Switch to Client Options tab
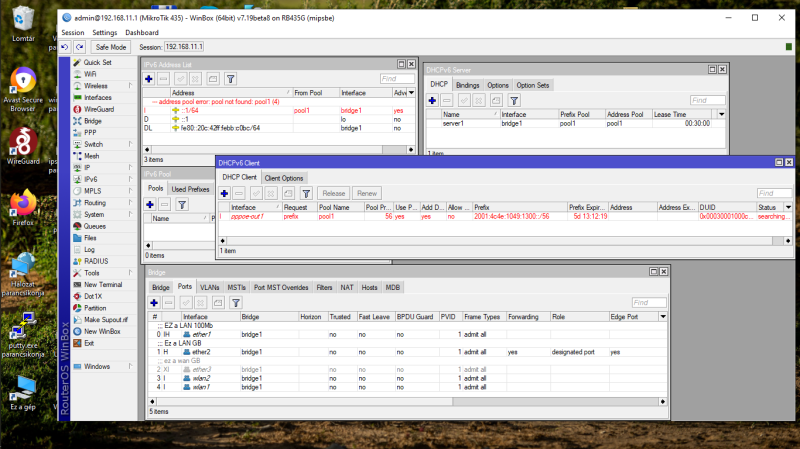Viewport: 800px width, 449px height. click(x=284, y=178)
